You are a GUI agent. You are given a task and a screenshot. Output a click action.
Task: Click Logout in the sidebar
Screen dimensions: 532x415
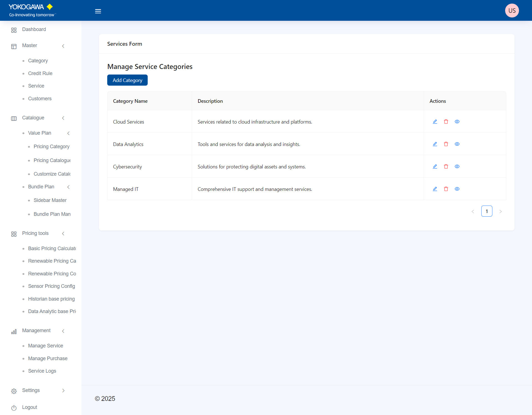point(29,407)
